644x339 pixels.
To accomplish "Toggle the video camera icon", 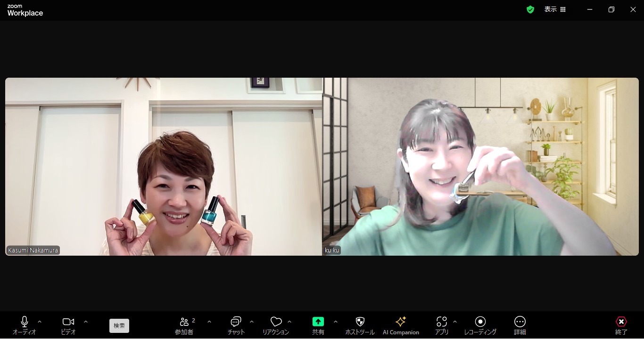I will pos(68,322).
